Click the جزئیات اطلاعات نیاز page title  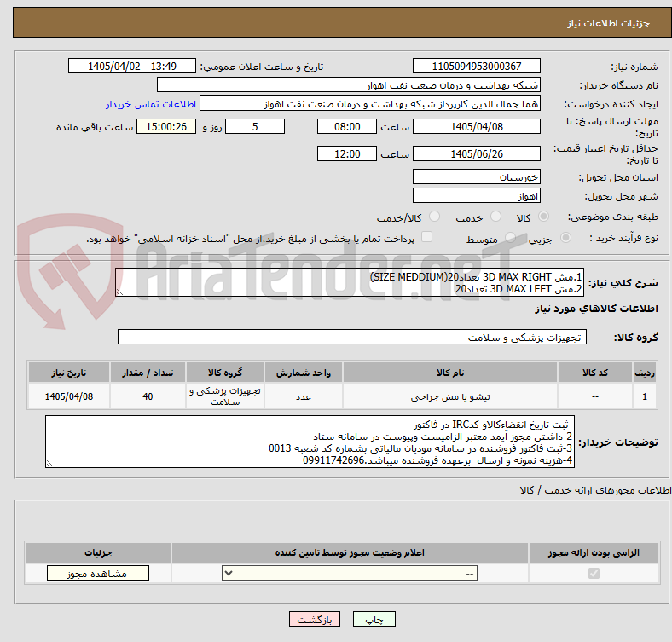click(609, 23)
